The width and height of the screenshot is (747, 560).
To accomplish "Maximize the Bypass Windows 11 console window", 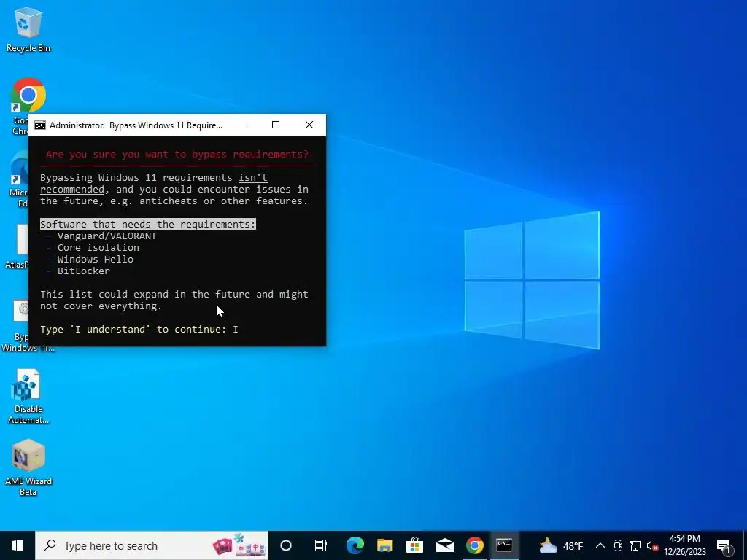I will click(x=275, y=125).
